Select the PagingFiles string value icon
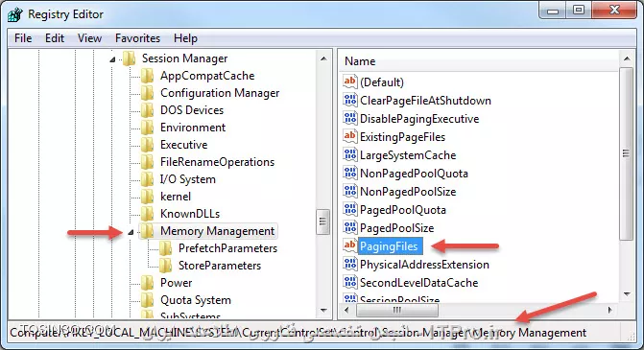 pyautogui.click(x=350, y=245)
